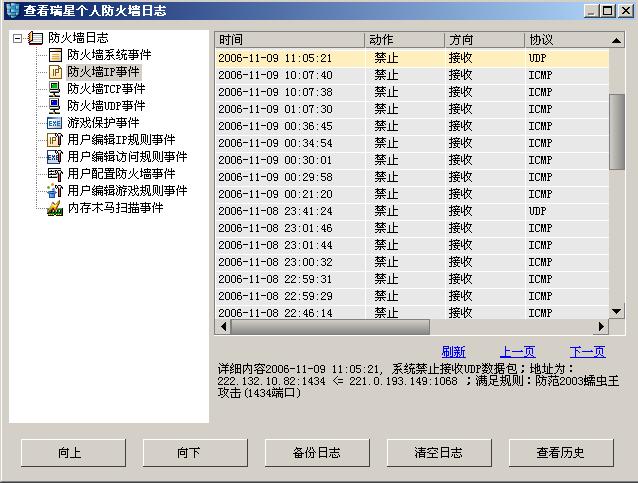638x483 pixels.
Task: Select log row 2006-11-08 23:01:44
Action: click(x=412, y=245)
